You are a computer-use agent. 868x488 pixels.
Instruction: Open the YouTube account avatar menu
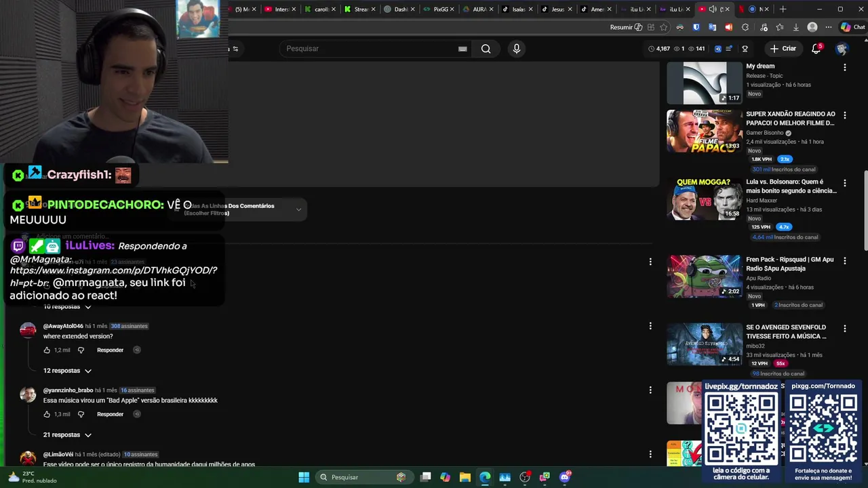(842, 49)
